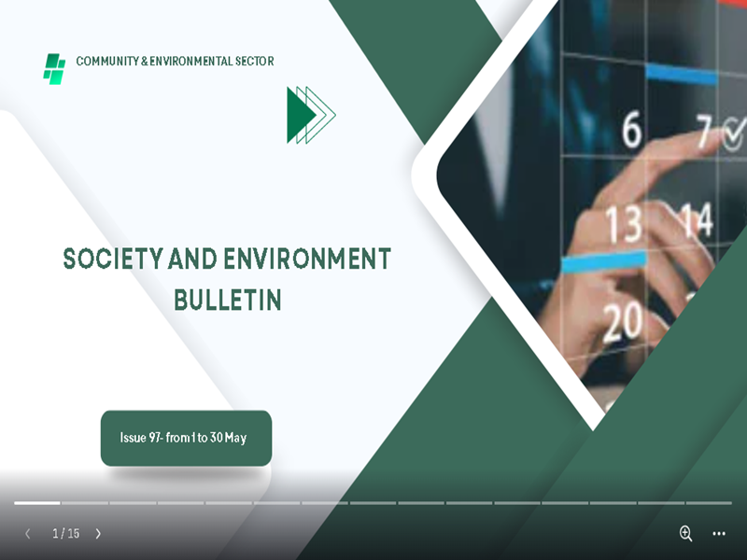Click the green Community sector logo
747x560 pixels.
(54, 69)
